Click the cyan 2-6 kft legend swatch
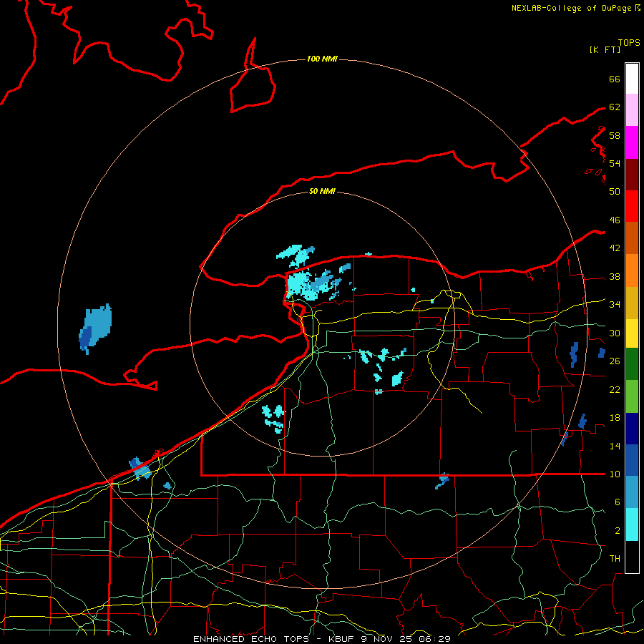 coord(632,525)
